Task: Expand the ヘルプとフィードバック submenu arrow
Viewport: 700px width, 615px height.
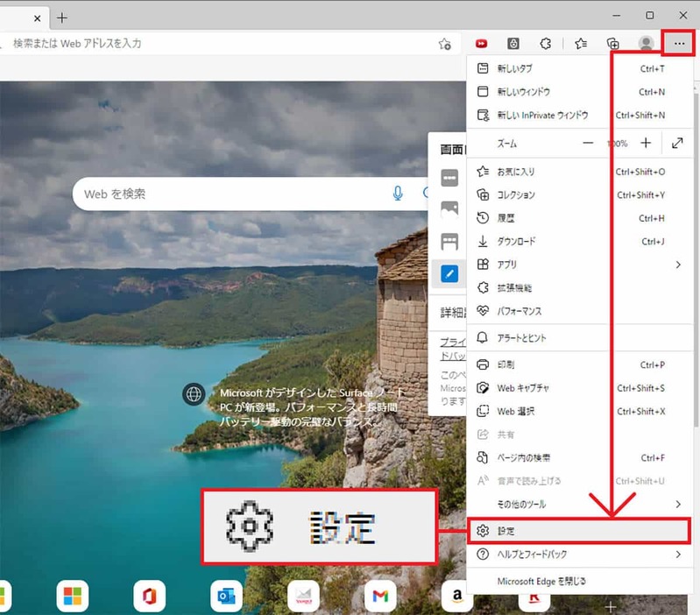Action: pos(678,555)
